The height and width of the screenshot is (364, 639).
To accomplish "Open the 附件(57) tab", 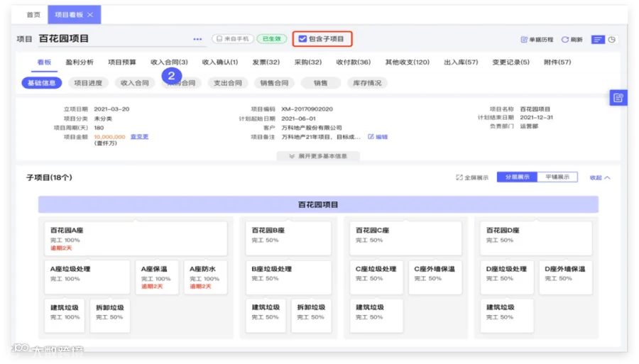I will click(557, 62).
